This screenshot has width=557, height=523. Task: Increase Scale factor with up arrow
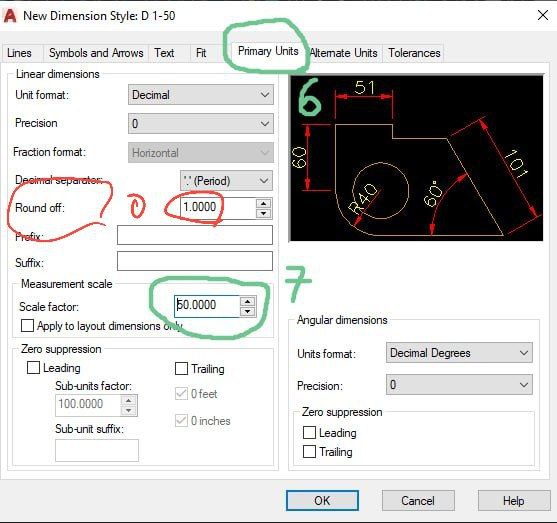(x=248, y=302)
